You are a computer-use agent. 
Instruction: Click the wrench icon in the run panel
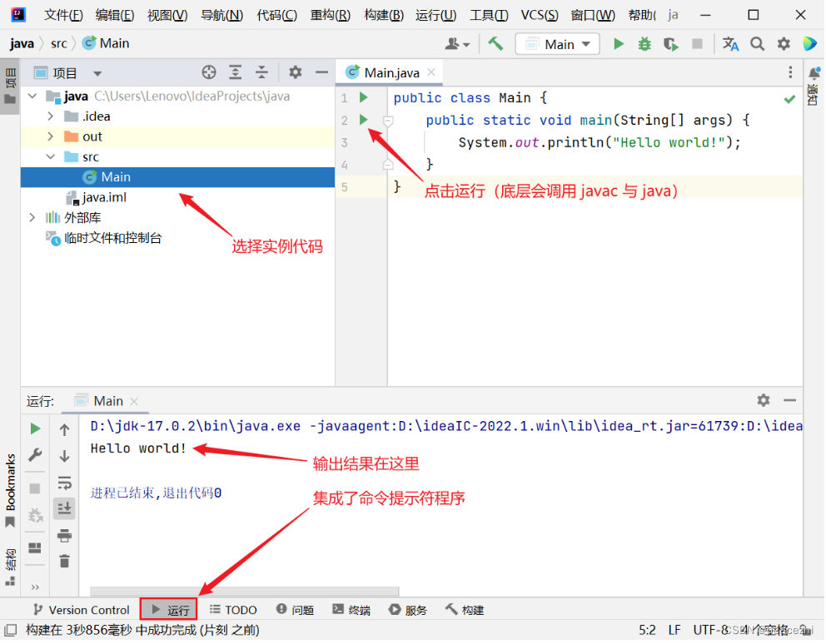35,455
